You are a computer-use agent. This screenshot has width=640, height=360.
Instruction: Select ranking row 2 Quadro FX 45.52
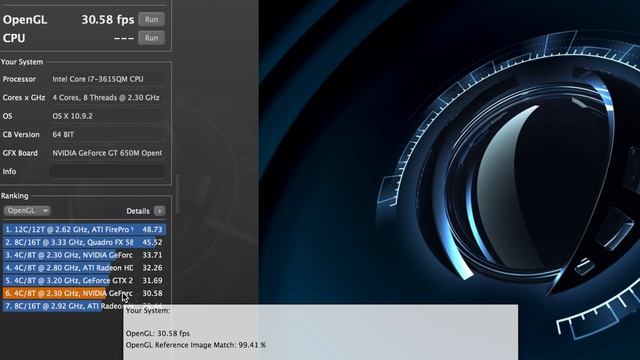[84, 242]
